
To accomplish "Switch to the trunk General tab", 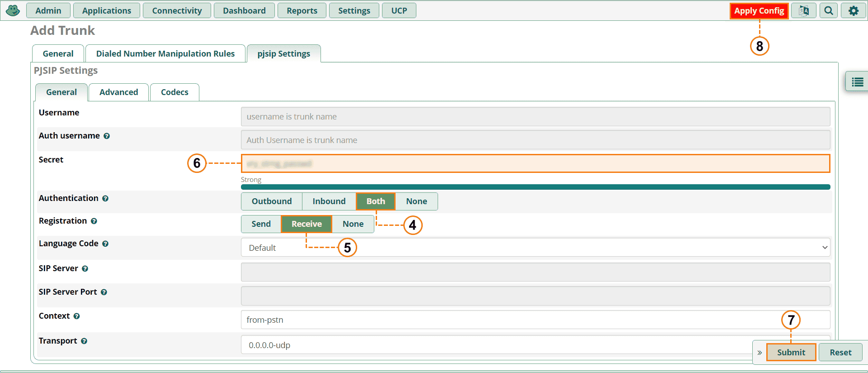I will pyautogui.click(x=58, y=53).
